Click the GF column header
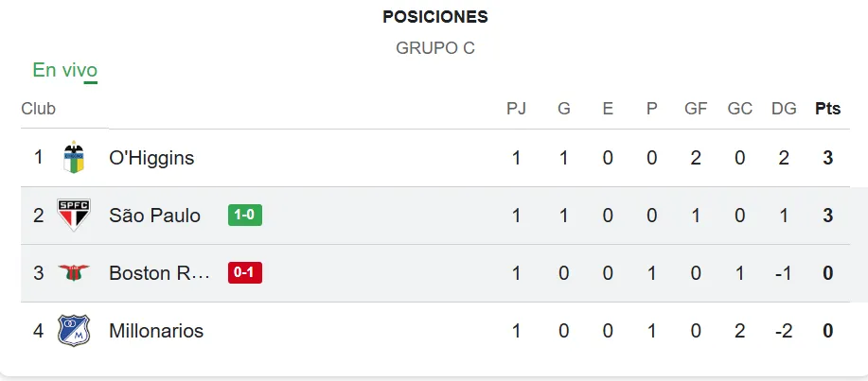Screen dimensions: 868x381 click(x=696, y=109)
